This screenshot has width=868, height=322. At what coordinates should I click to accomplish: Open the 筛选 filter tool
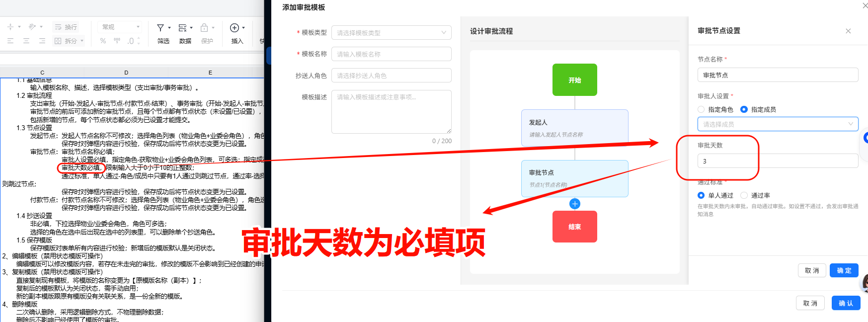tap(163, 33)
